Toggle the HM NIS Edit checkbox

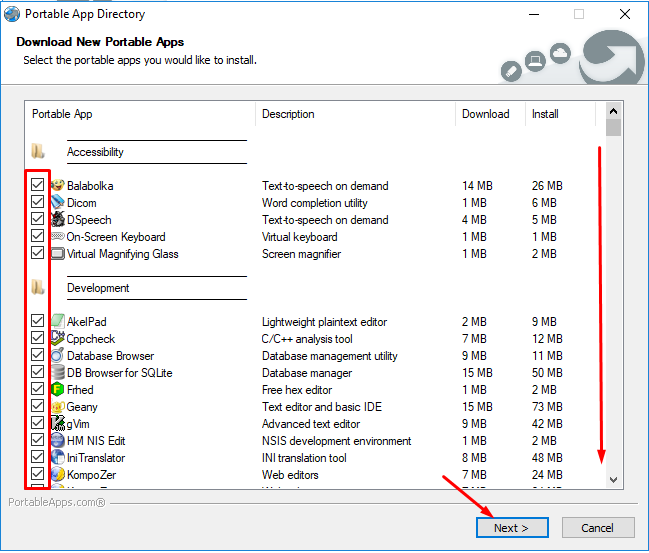[37, 439]
